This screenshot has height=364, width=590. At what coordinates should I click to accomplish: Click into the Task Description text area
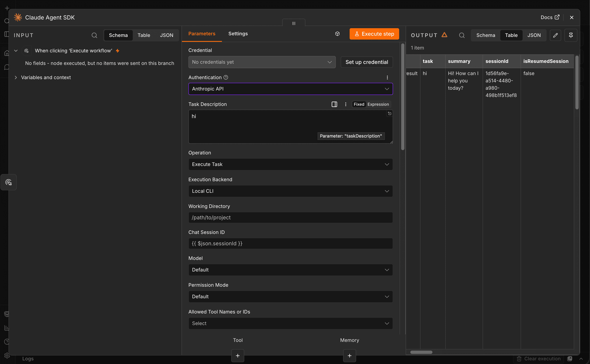290,127
